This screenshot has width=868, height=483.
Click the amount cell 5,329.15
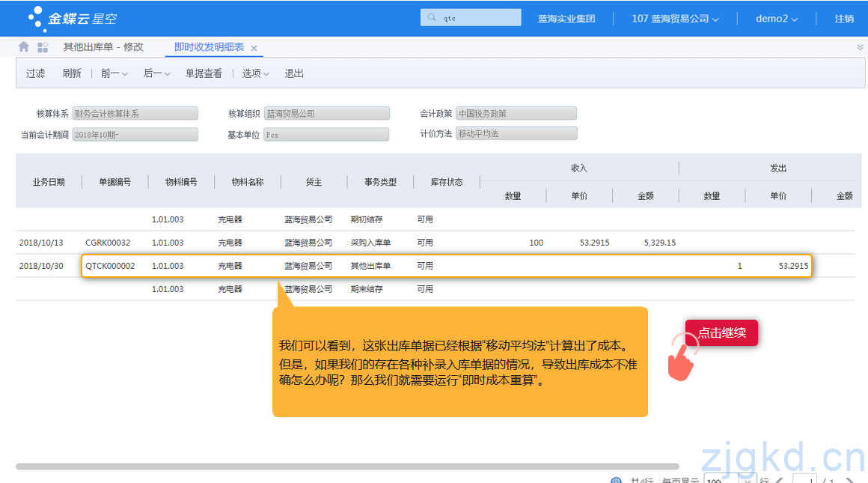click(660, 243)
